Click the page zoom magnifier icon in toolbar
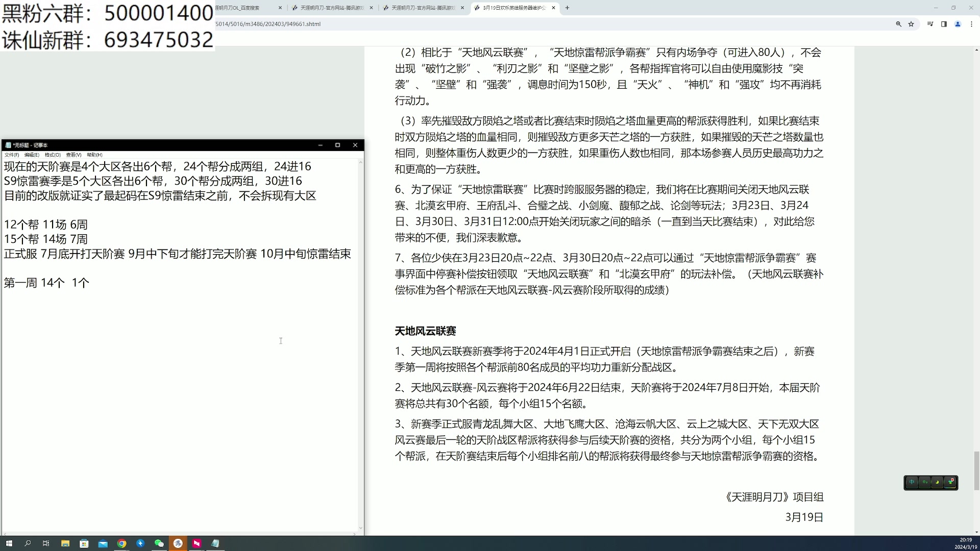The width and height of the screenshot is (980, 551). pos(898,24)
